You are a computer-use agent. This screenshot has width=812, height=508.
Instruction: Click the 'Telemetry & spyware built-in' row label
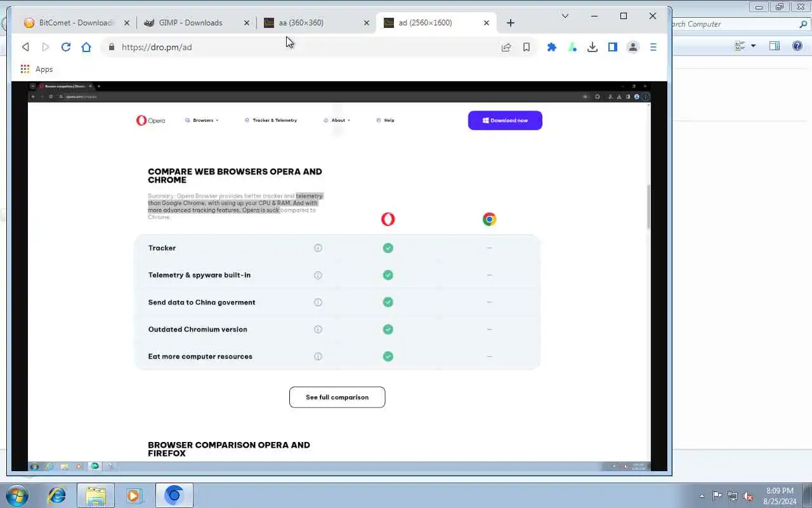199,275
